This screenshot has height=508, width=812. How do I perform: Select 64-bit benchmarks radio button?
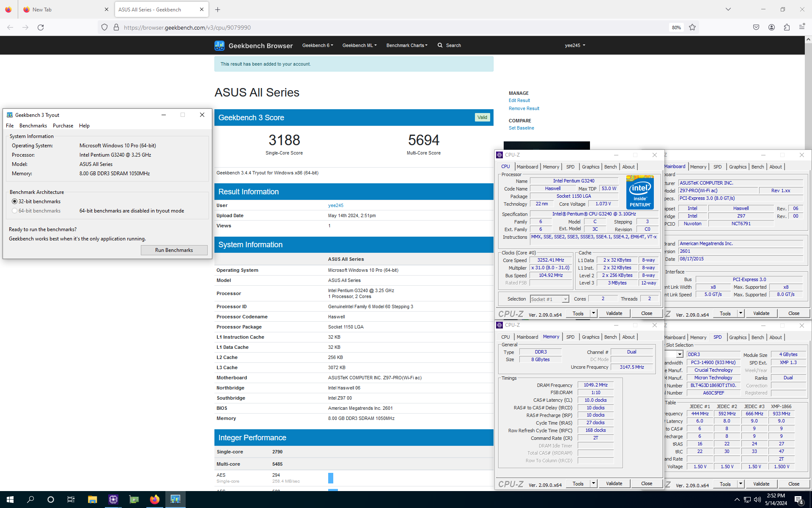[x=15, y=211]
